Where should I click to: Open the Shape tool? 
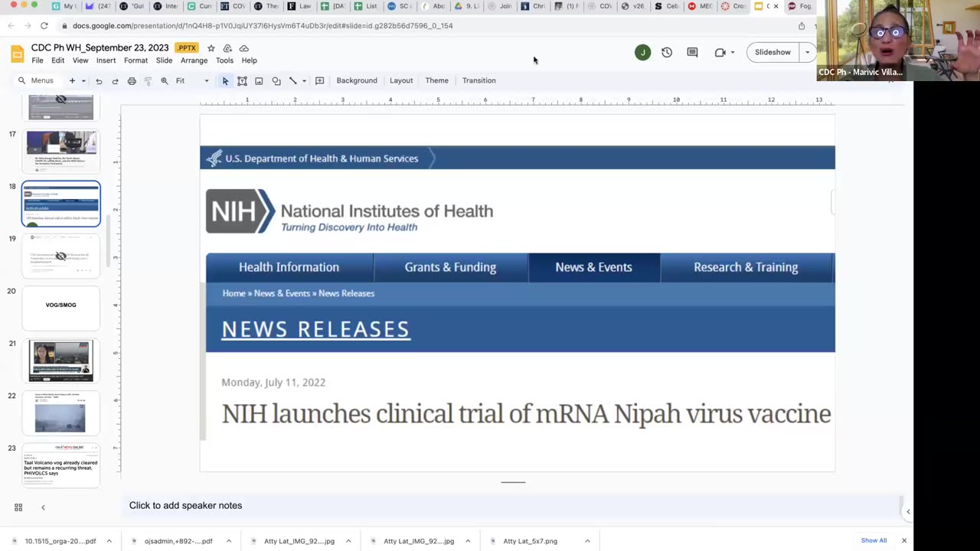[276, 80]
